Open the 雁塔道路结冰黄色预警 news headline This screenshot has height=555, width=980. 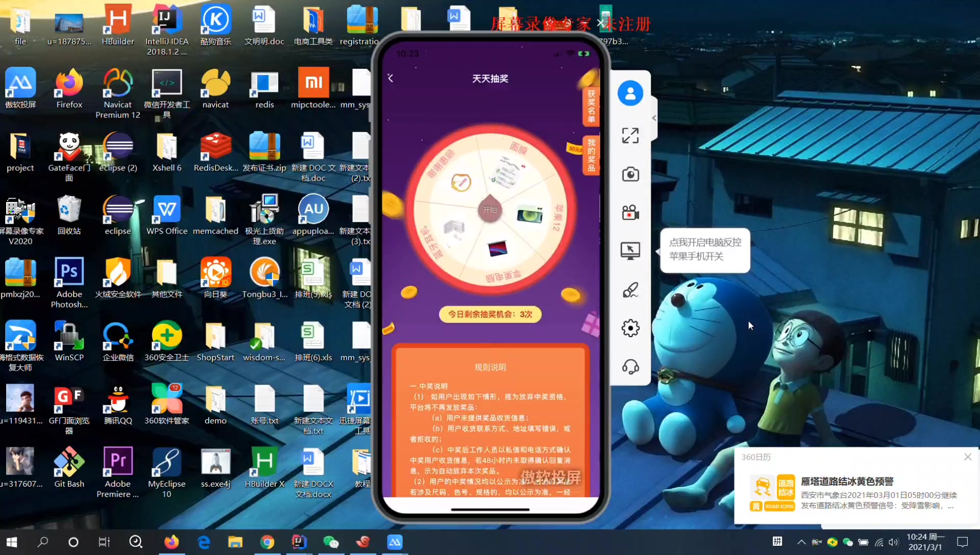(847, 482)
